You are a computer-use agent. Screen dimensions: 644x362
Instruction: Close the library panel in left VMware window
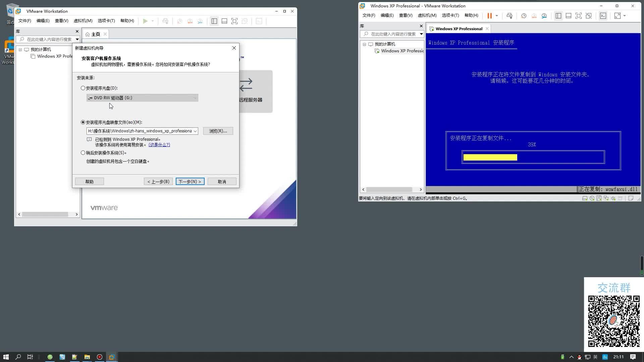(77, 32)
